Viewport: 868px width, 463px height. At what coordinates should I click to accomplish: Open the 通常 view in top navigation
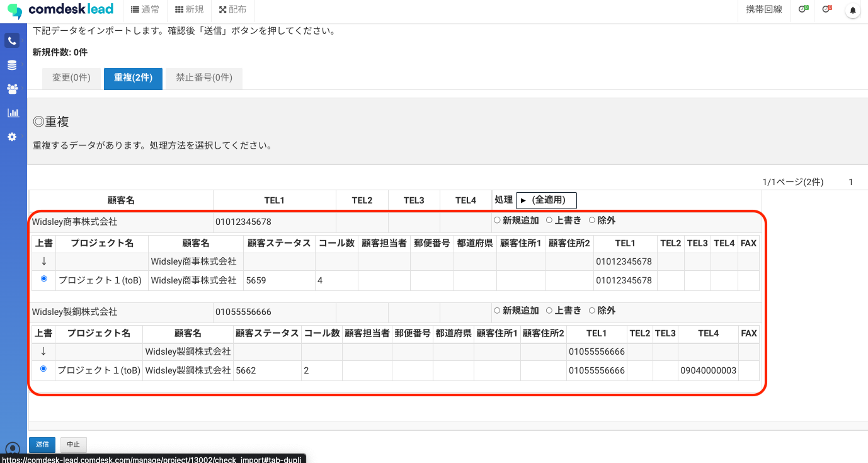(x=145, y=9)
